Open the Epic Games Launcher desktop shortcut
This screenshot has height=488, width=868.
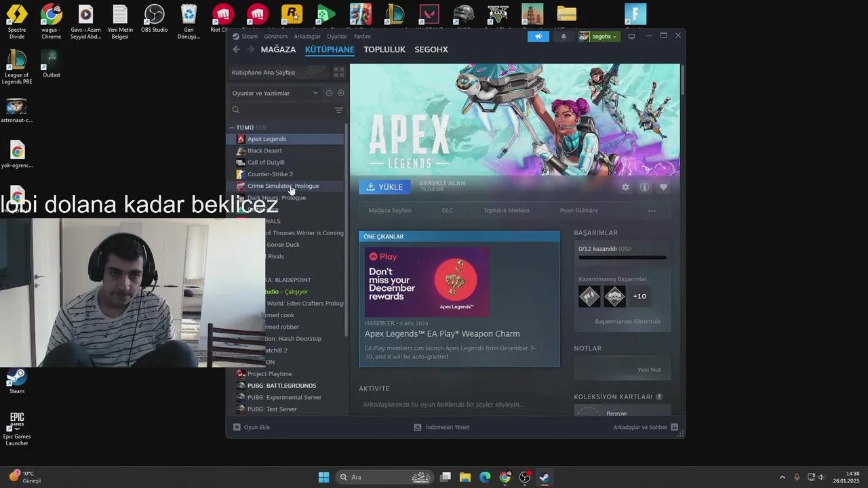tap(17, 428)
